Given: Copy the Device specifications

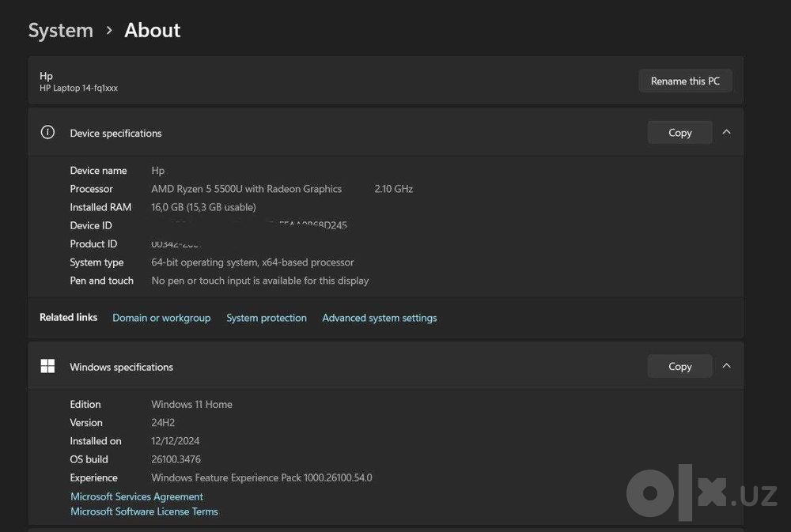Looking at the screenshot, I should (x=679, y=133).
